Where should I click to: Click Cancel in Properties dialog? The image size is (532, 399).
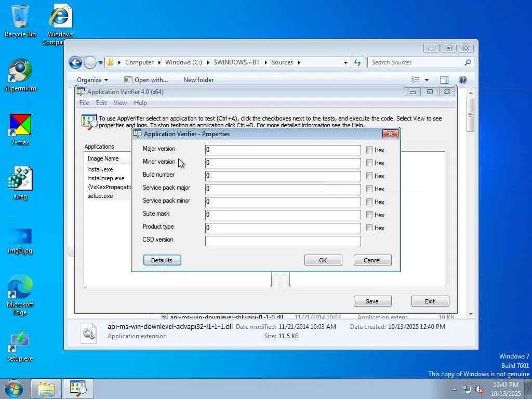(x=372, y=260)
